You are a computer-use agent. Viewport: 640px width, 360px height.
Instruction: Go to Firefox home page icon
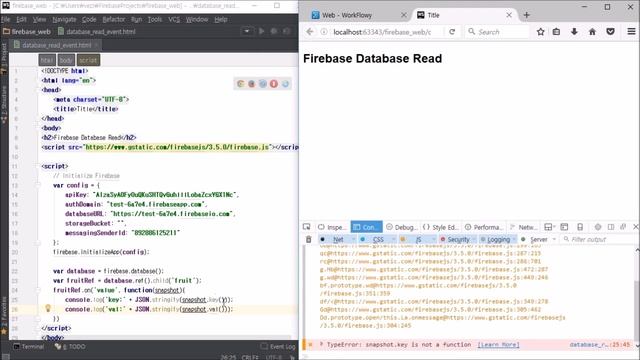[x=592, y=31]
